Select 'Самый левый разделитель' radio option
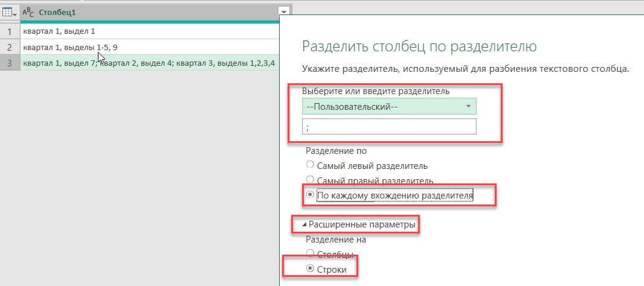This screenshot has width=644, height=286. point(310,166)
